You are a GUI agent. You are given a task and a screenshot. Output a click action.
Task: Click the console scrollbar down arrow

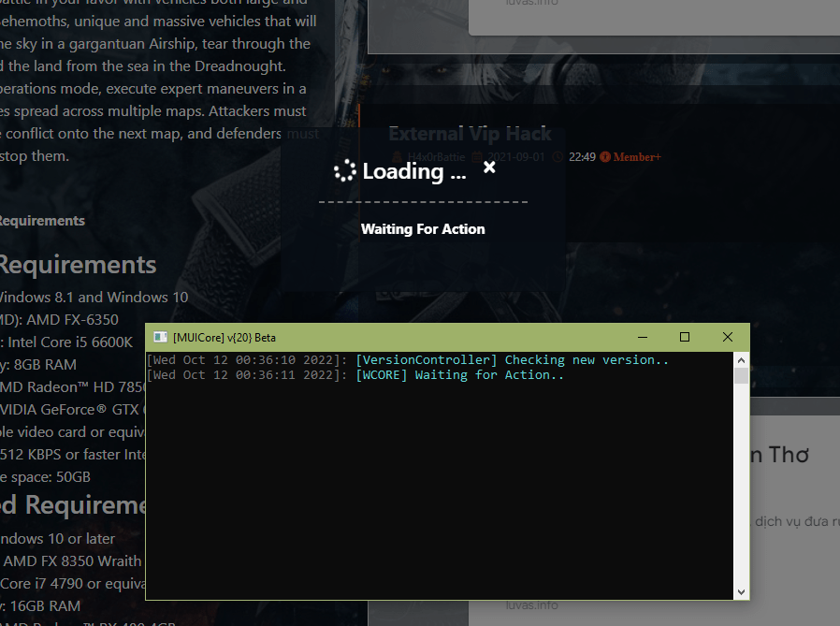coord(741,591)
